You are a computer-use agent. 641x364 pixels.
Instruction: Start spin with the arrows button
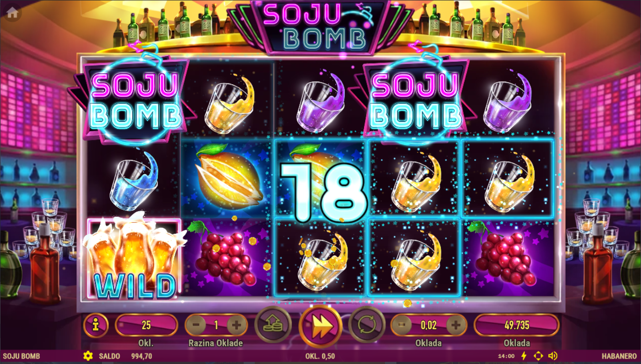click(320, 326)
